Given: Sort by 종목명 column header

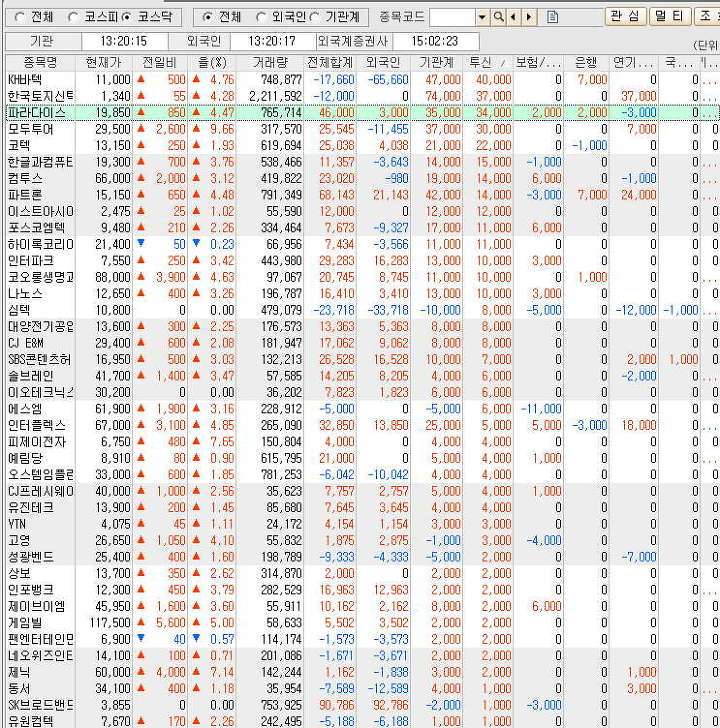Looking at the screenshot, I should click(x=40, y=62).
